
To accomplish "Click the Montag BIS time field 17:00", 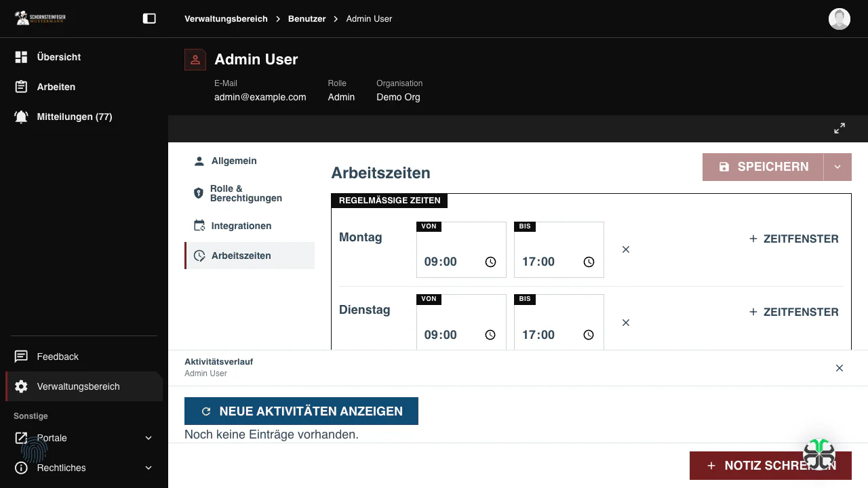I will click(559, 249).
